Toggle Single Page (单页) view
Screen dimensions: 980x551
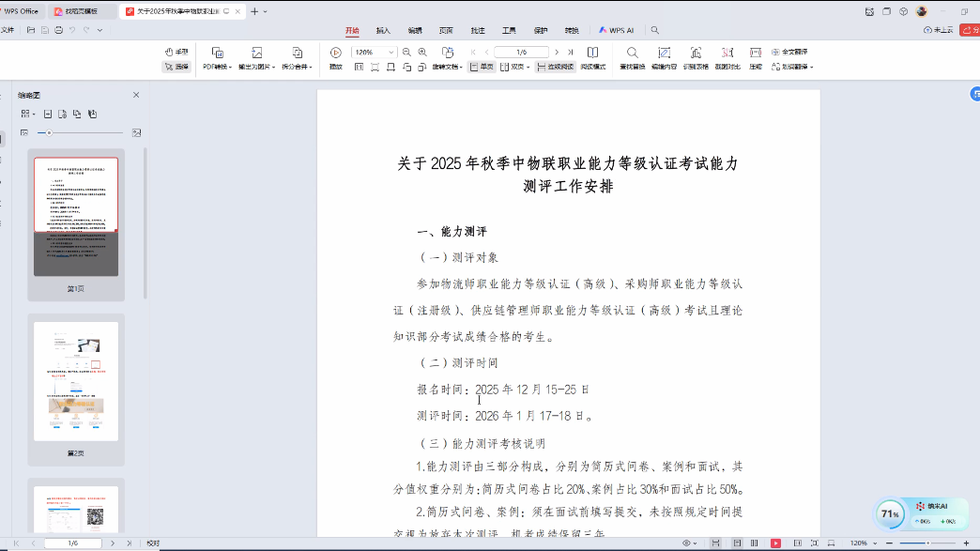[x=482, y=68]
